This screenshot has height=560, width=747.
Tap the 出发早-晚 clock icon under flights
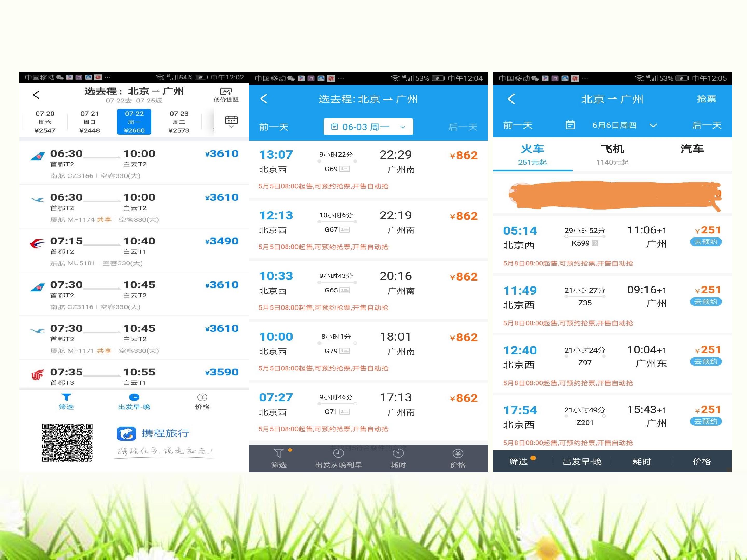coord(134,397)
